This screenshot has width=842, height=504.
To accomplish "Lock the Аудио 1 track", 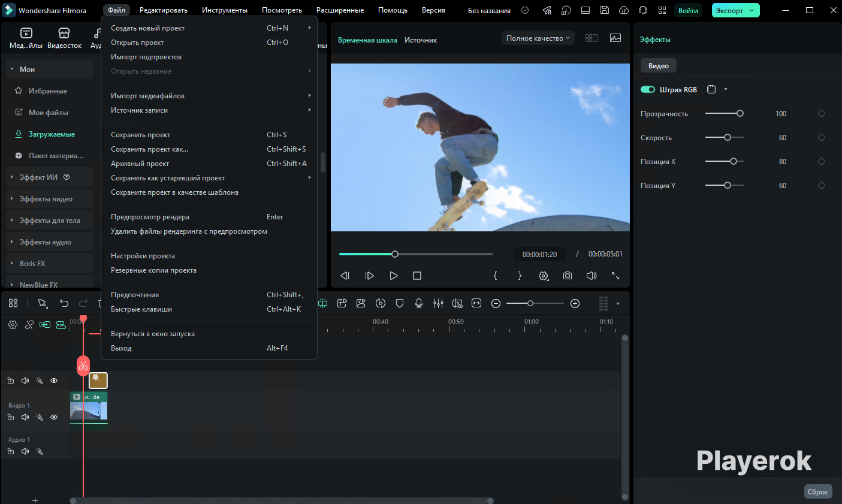I will (x=11, y=451).
